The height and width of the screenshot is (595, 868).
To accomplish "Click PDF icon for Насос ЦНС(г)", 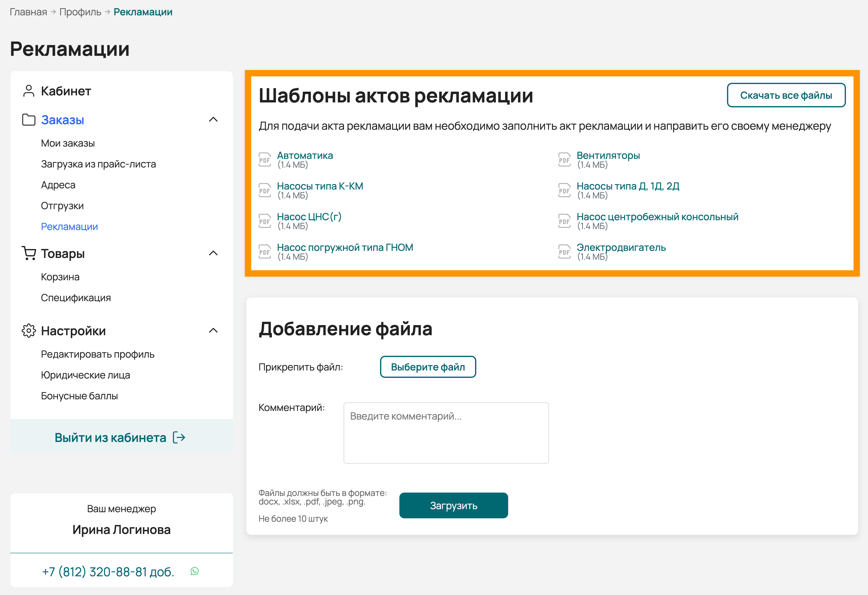I will click(x=265, y=221).
